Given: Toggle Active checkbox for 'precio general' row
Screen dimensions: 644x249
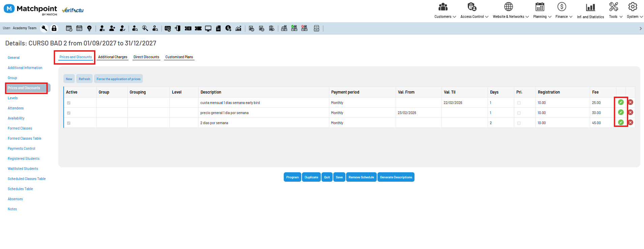Looking at the screenshot, I should coord(69,113).
